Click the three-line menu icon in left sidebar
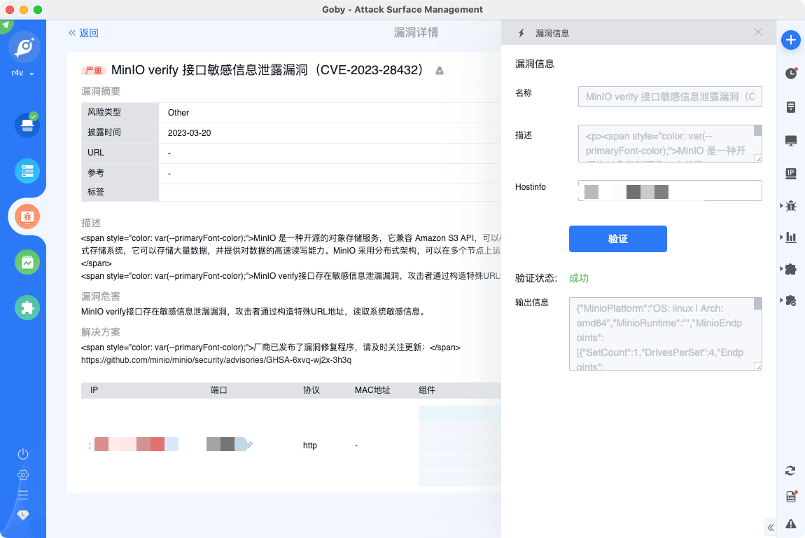Image resolution: width=805 pixels, height=538 pixels. [23, 495]
